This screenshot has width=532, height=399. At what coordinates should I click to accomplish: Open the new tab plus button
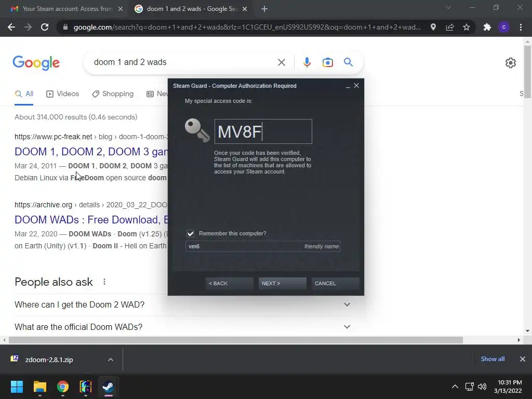click(264, 9)
